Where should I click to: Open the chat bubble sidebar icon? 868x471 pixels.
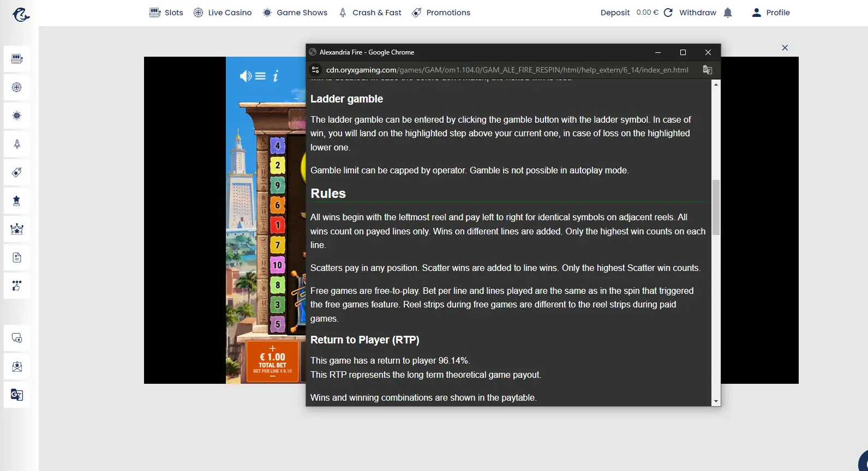coord(17,338)
